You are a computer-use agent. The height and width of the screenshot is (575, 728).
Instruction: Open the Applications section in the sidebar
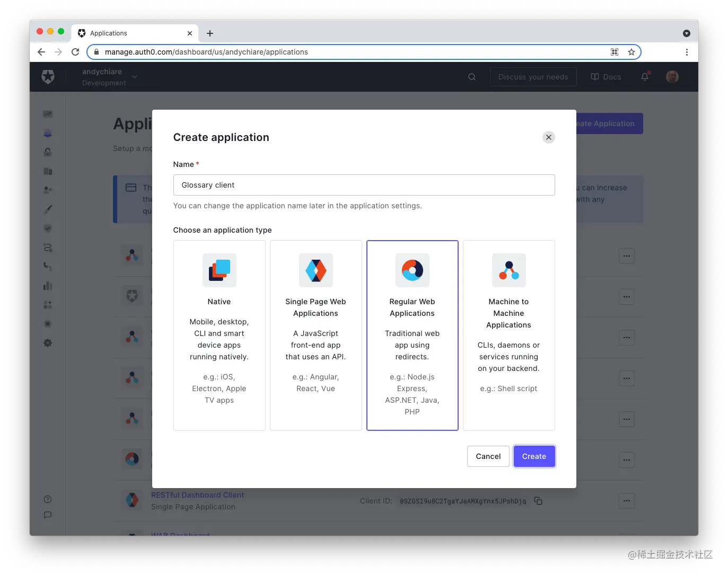click(x=48, y=133)
